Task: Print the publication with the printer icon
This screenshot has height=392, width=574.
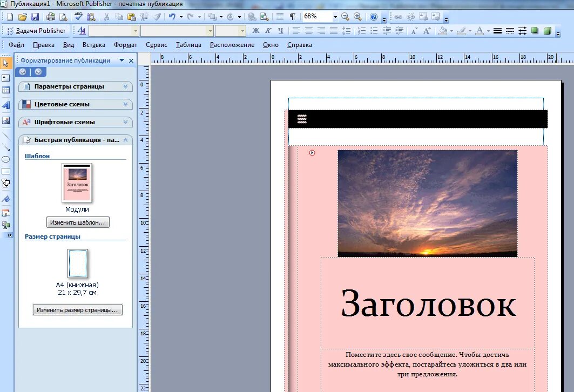Action: 51,17
